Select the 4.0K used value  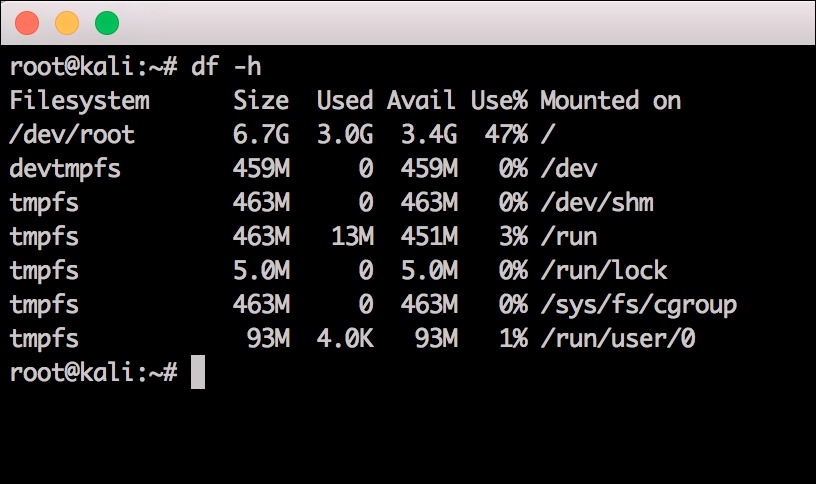coord(345,339)
